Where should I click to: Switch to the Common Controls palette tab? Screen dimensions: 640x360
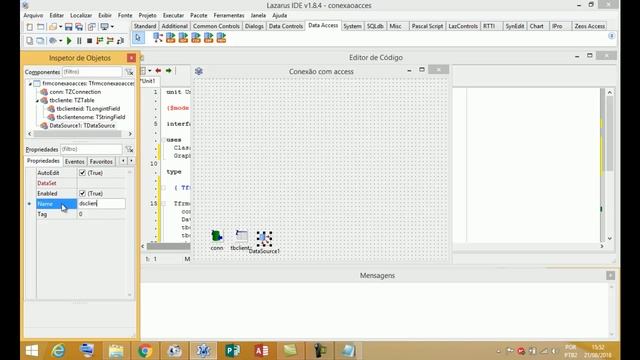216,26
